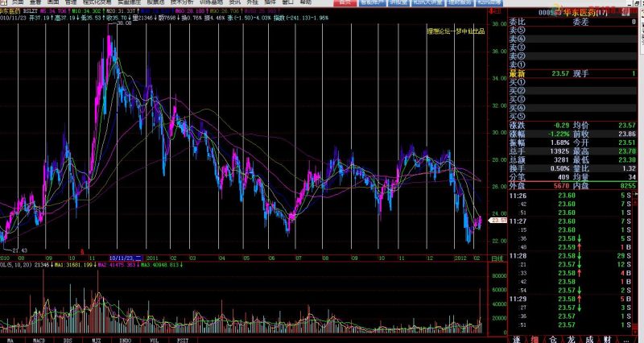Click the highlighted 10/11/23 date marker
The image size is (644, 343).
coord(126,258)
